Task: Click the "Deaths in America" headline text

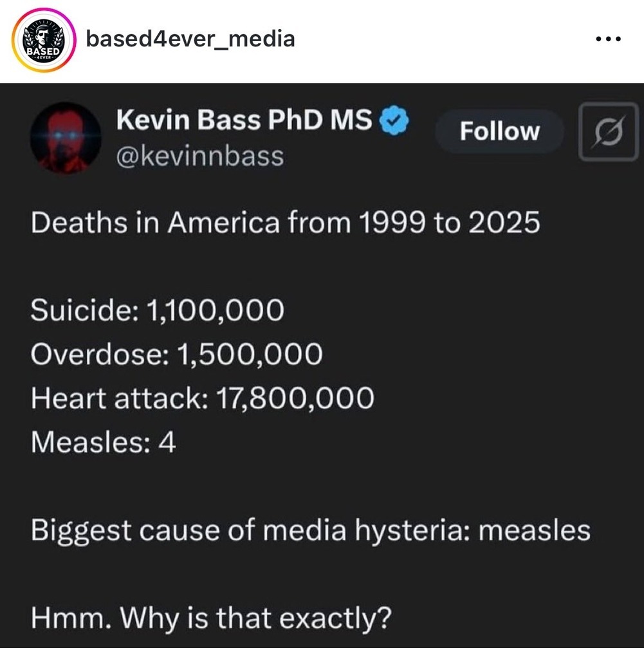Action: coord(156,223)
